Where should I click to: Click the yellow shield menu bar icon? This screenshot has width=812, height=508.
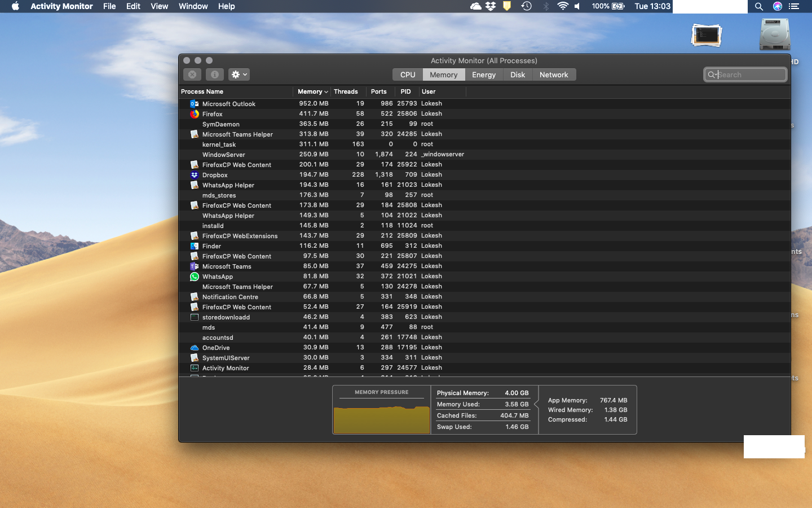pos(507,6)
